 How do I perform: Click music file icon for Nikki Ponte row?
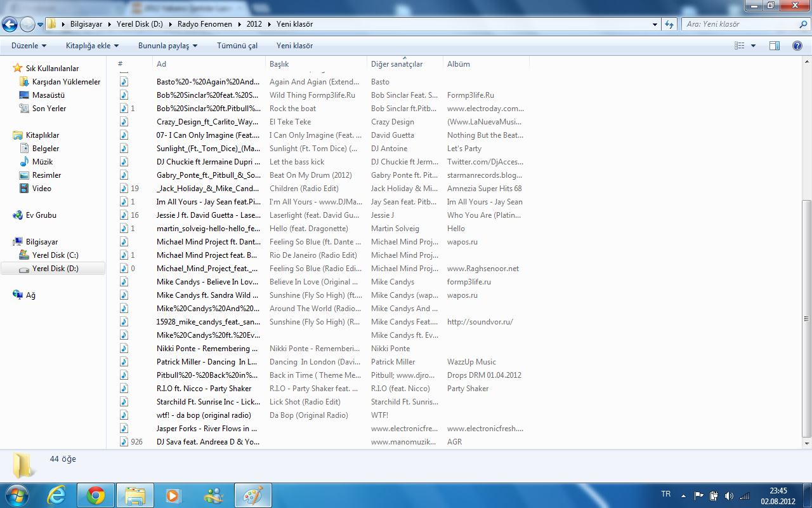coord(124,349)
